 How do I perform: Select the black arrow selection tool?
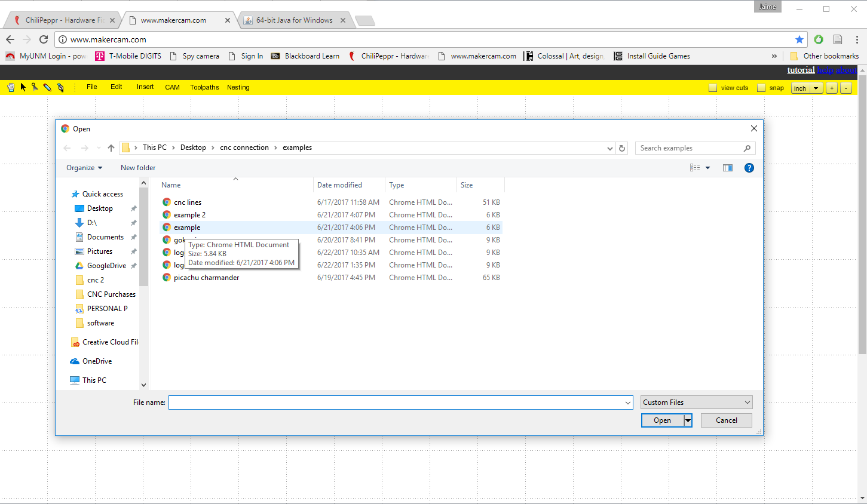coord(23,87)
